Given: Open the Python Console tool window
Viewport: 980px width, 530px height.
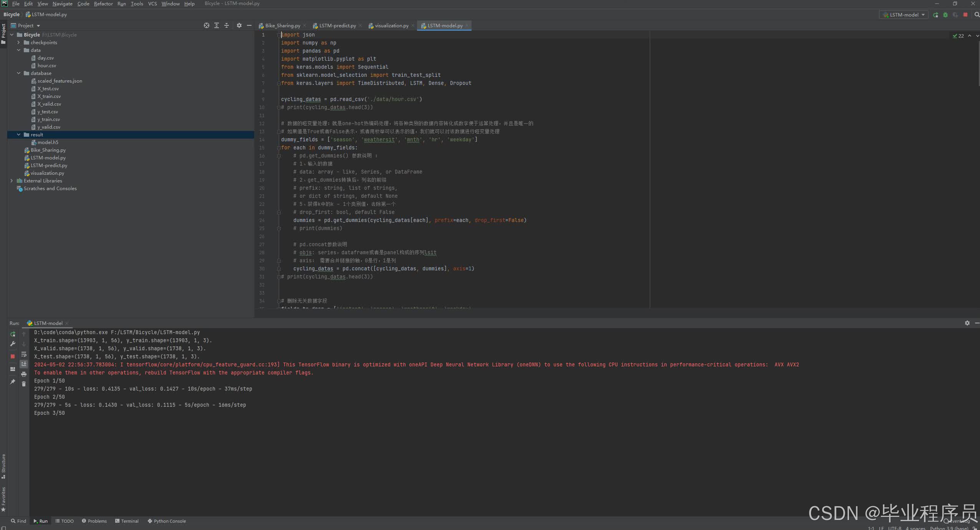Looking at the screenshot, I should 167,521.
